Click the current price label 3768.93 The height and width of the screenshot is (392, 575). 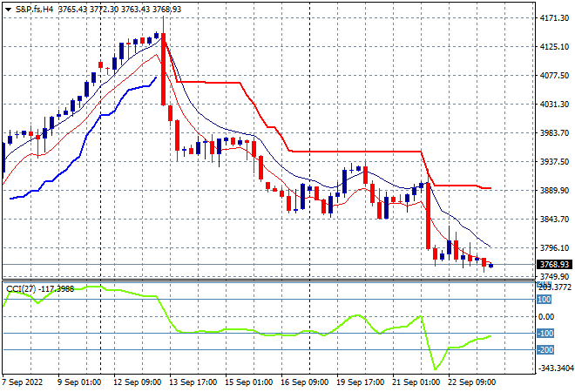(x=554, y=265)
